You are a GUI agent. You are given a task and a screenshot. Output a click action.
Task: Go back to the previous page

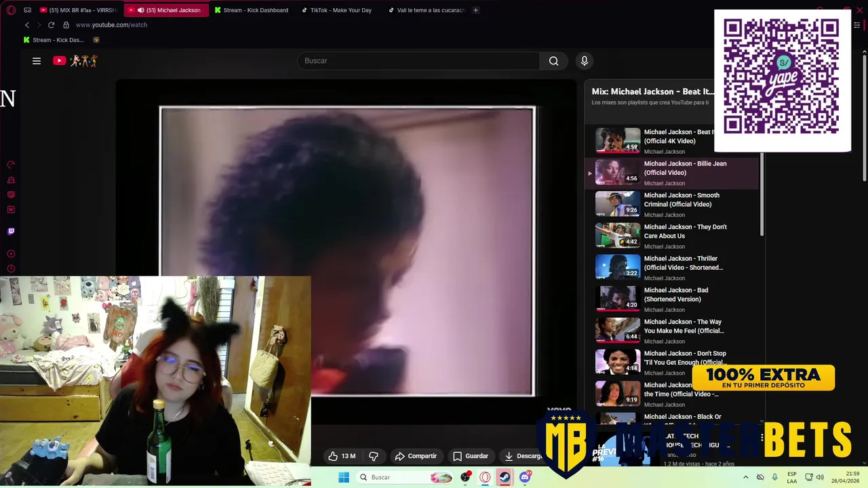[27, 25]
